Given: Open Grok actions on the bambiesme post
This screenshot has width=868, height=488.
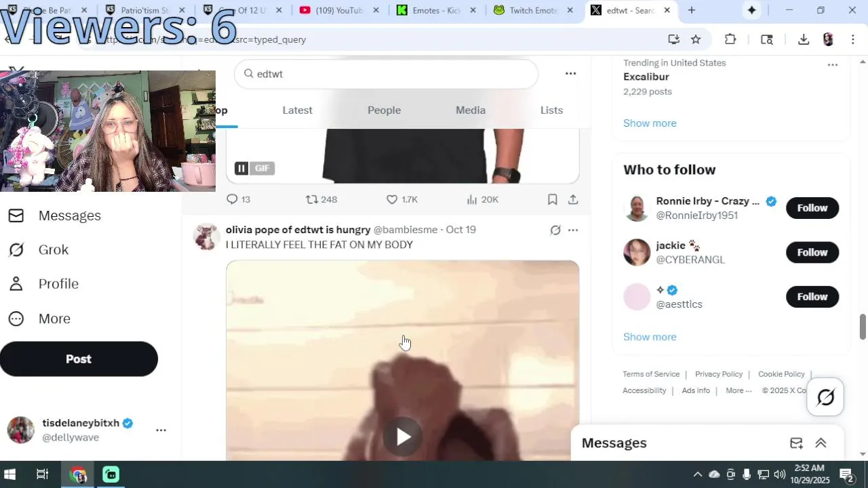Looking at the screenshot, I should pos(555,230).
